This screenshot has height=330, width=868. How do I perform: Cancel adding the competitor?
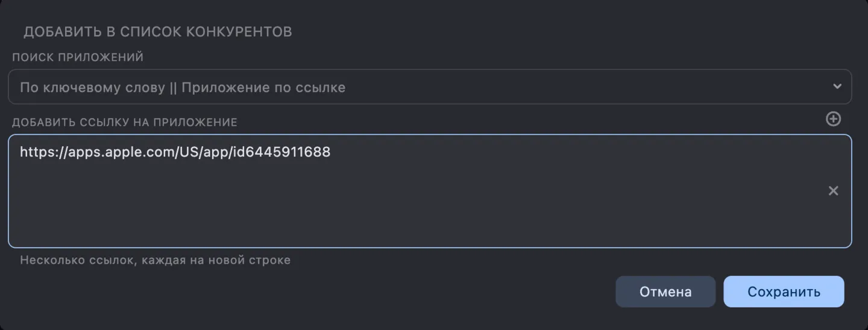[x=665, y=292]
